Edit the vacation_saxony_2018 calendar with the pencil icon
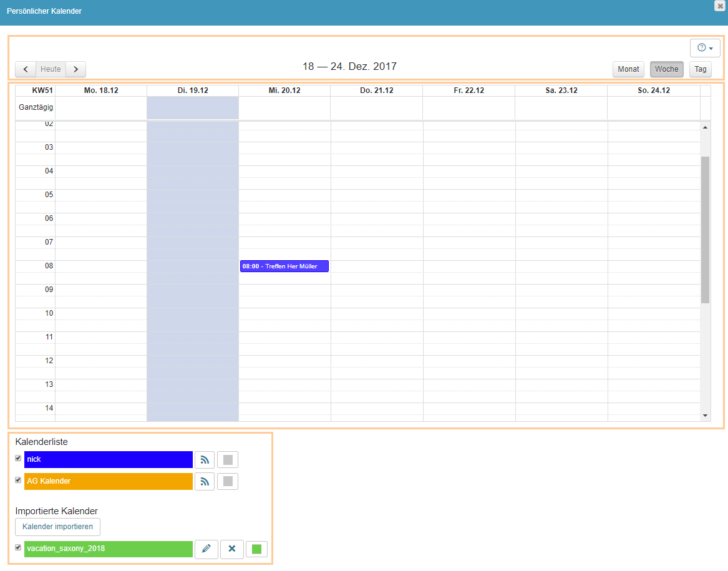Viewport: 728px width, 571px height. (206, 549)
